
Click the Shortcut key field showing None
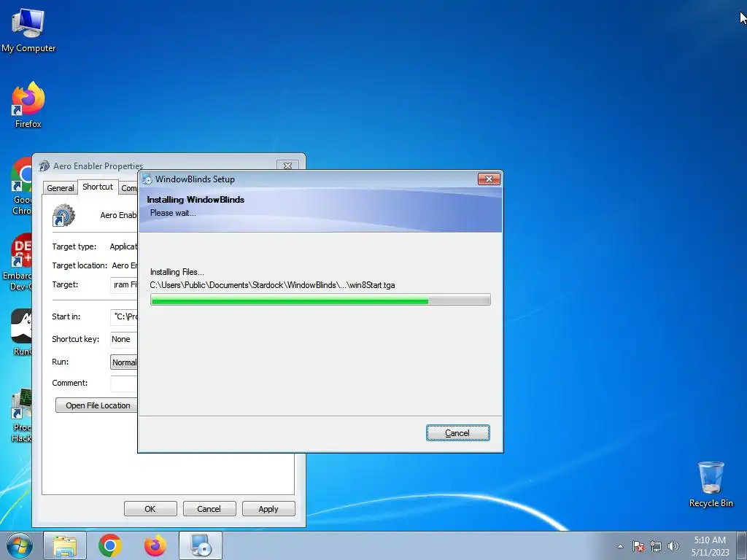tap(124, 339)
